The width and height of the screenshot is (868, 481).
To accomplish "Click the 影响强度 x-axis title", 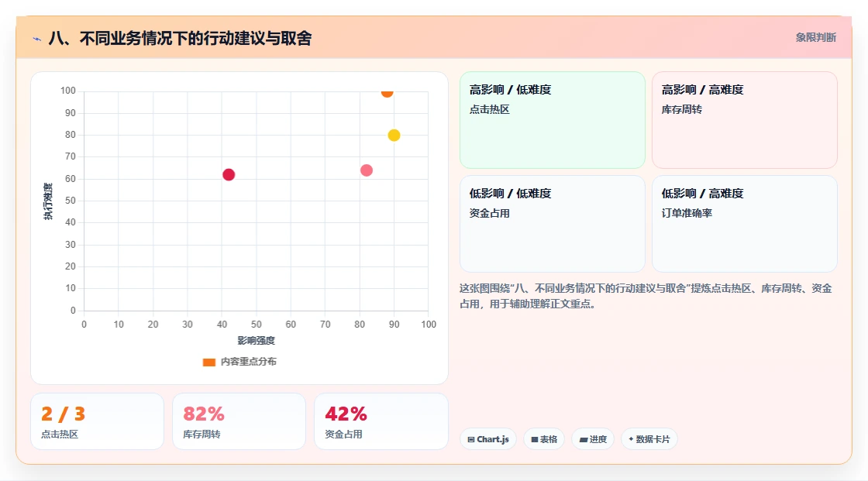I will tap(257, 340).
